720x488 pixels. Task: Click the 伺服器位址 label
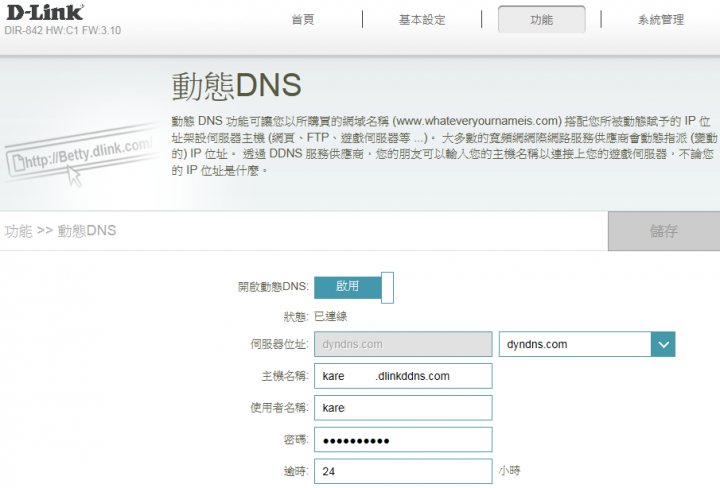pyautogui.click(x=279, y=344)
